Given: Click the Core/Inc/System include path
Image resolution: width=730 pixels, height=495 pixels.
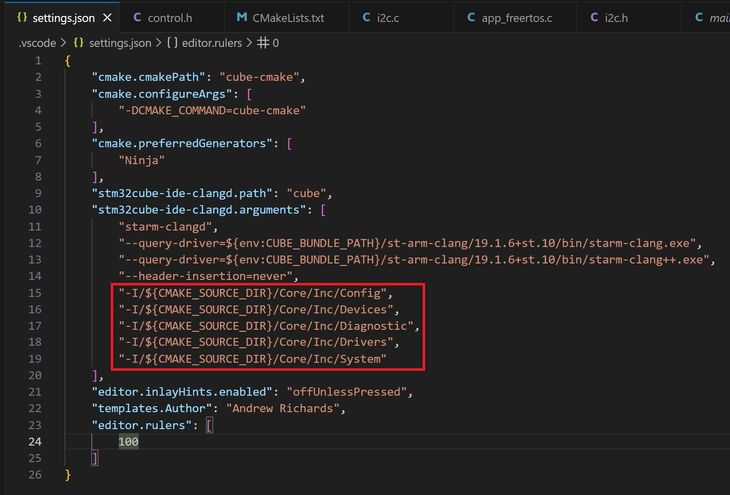Looking at the screenshot, I should pyautogui.click(x=253, y=359).
